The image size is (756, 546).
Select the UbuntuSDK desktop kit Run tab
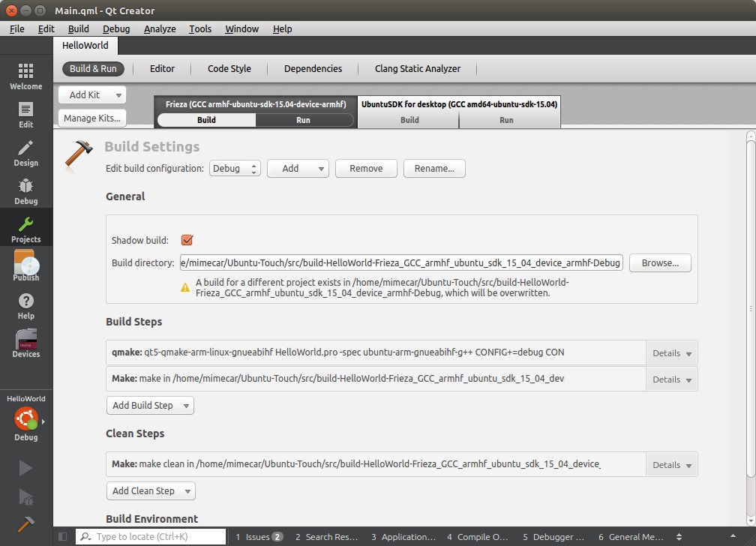(x=506, y=120)
